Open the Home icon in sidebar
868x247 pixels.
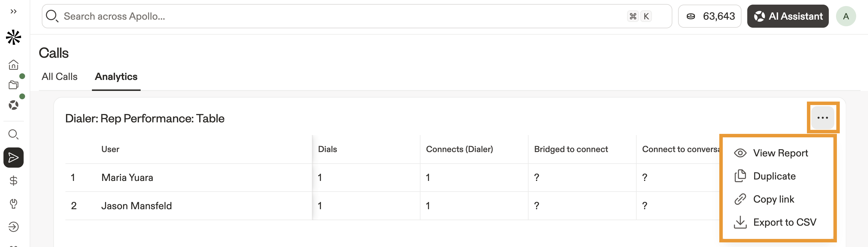14,64
